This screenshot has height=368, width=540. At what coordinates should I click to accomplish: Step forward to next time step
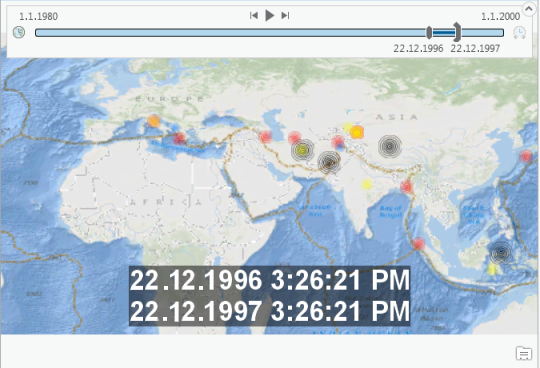pos(285,15)
